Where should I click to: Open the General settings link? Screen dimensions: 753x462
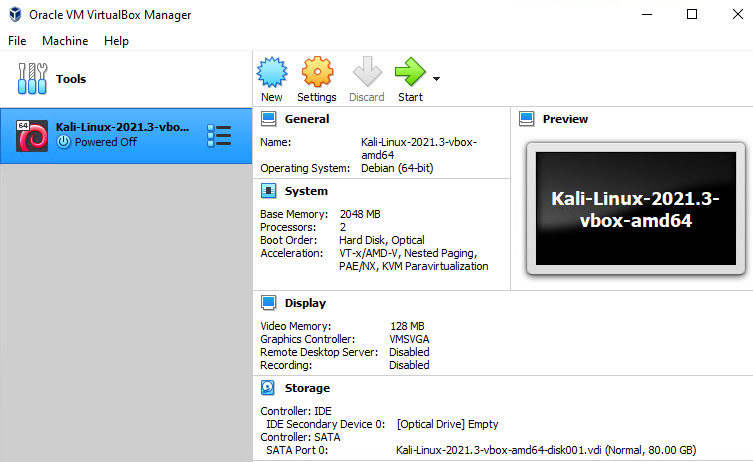[307, 119]
